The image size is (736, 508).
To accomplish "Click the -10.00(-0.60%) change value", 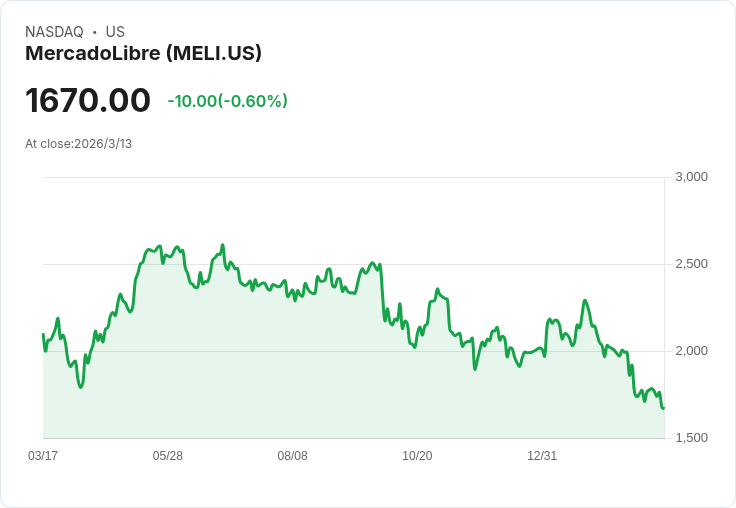I will (x=228, y=101).
